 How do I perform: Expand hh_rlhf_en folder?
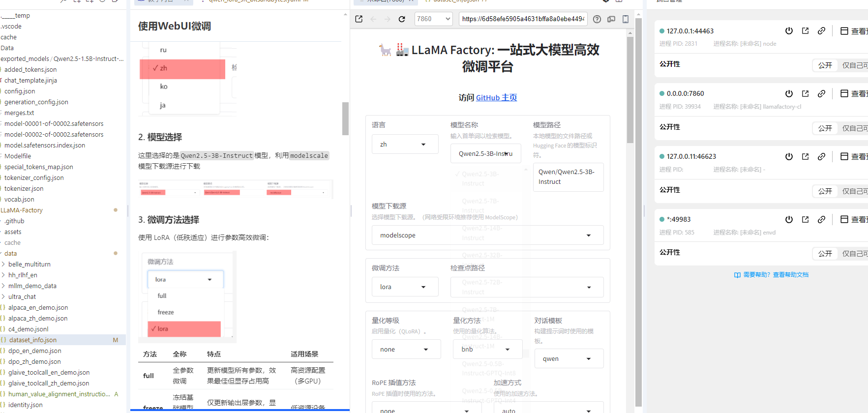coord(23,275)
